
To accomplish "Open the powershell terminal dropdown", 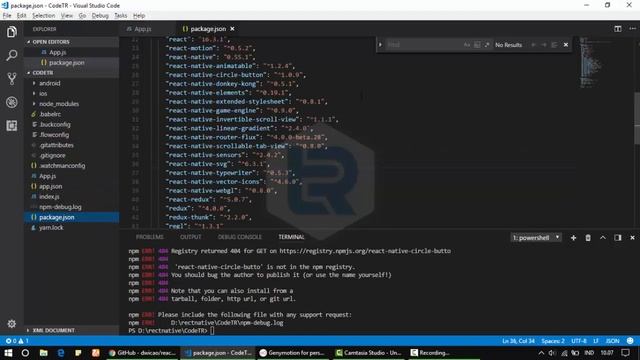I will click(x=536, y=238).
